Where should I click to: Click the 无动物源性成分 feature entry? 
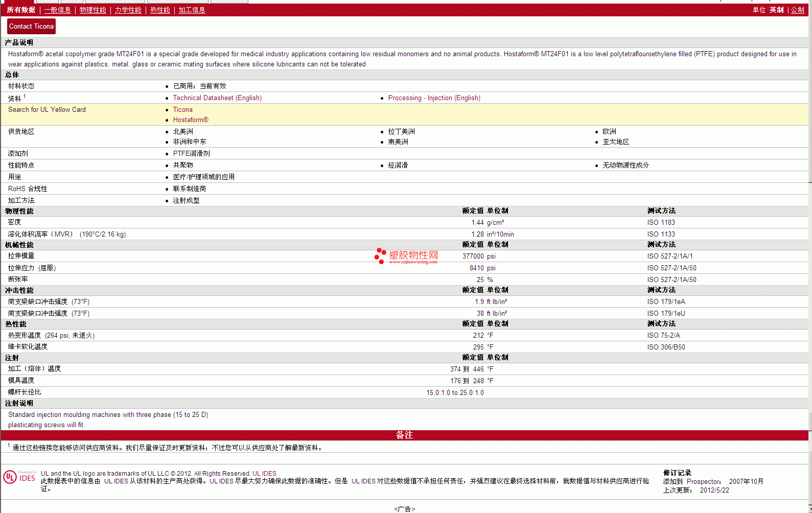(625, 166)
